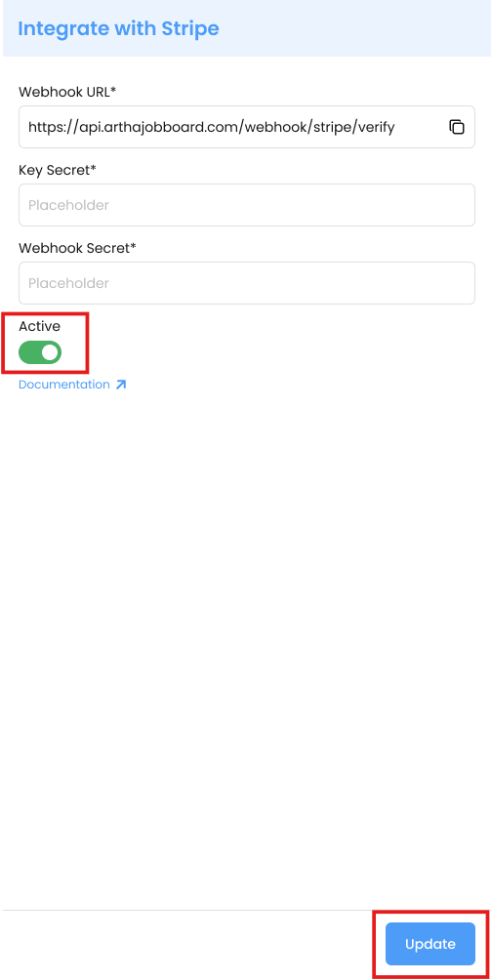Click the "Webhook URL*" field label

point(68,92)
